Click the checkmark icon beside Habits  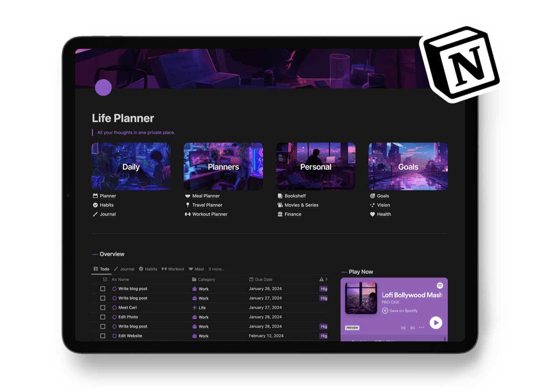95,205
